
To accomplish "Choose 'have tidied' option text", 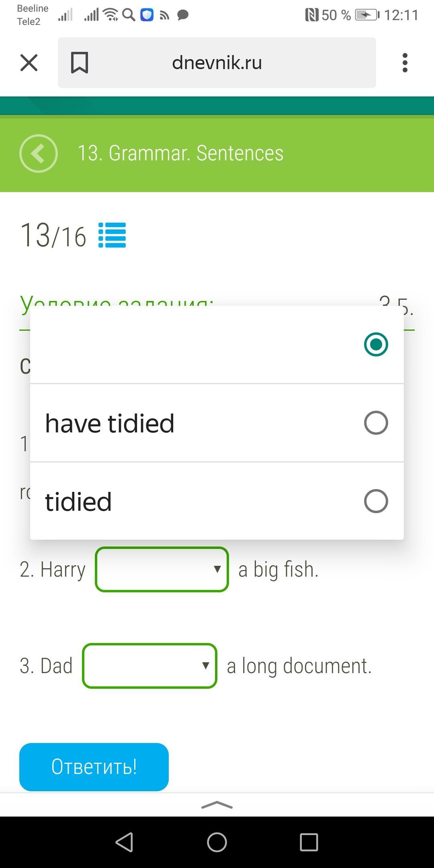I will (110, 423).
